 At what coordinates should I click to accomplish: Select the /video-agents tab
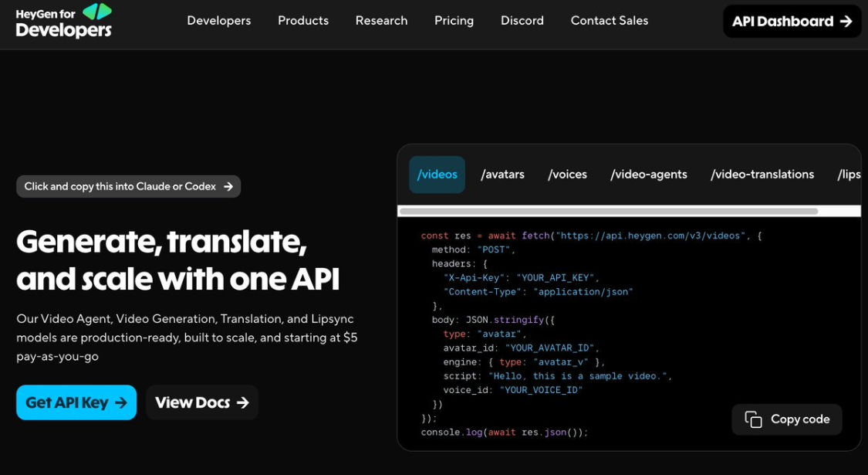tap(649, 175)
